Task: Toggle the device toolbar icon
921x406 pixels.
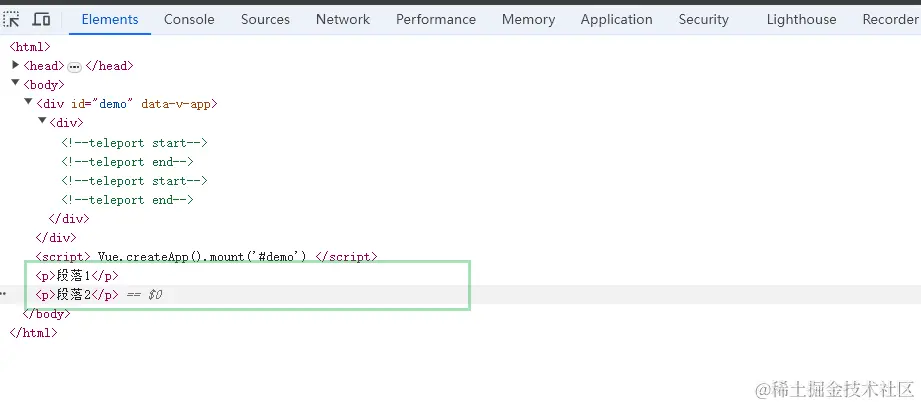Action: 41,19
